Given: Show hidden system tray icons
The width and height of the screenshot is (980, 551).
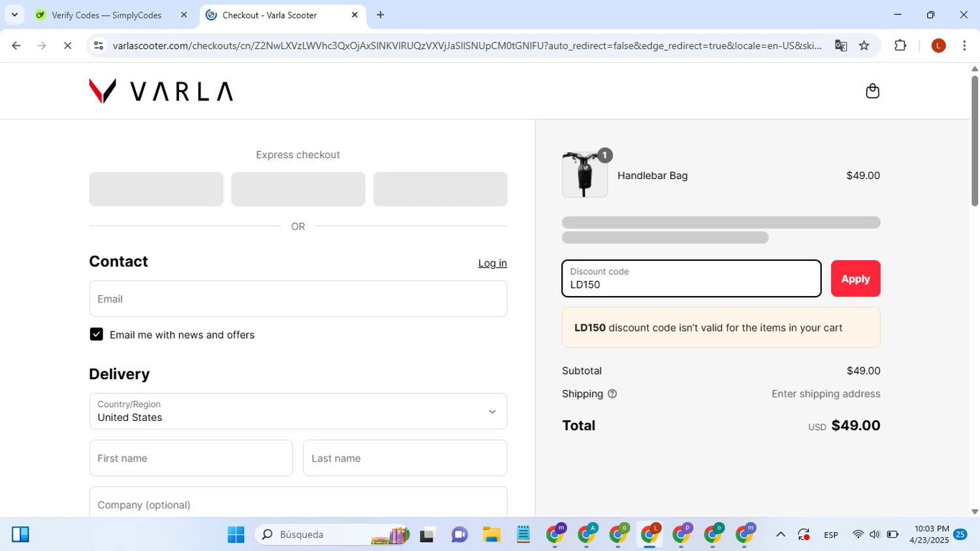Looking at the screenshot, I should tap(781, 535).
